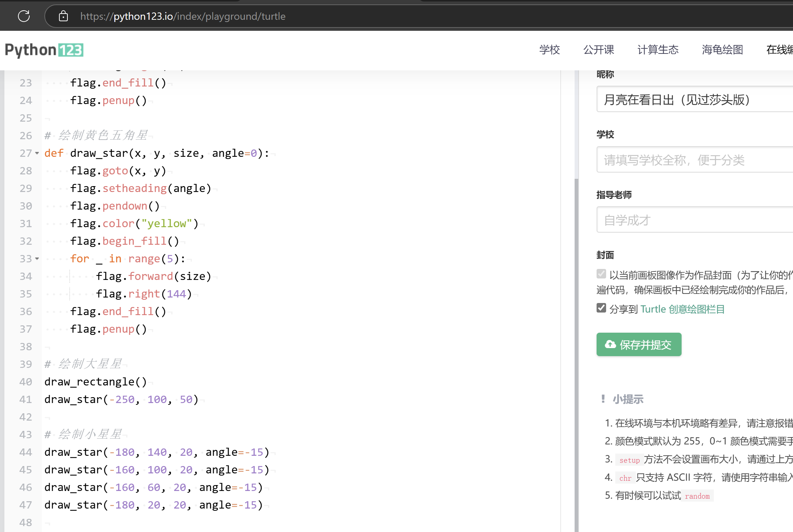This screenshot has height=532, width=793.
Task: Collapse the for loop fold arrow at line 33
Action: pyautogui.click(x=37, y=259)
